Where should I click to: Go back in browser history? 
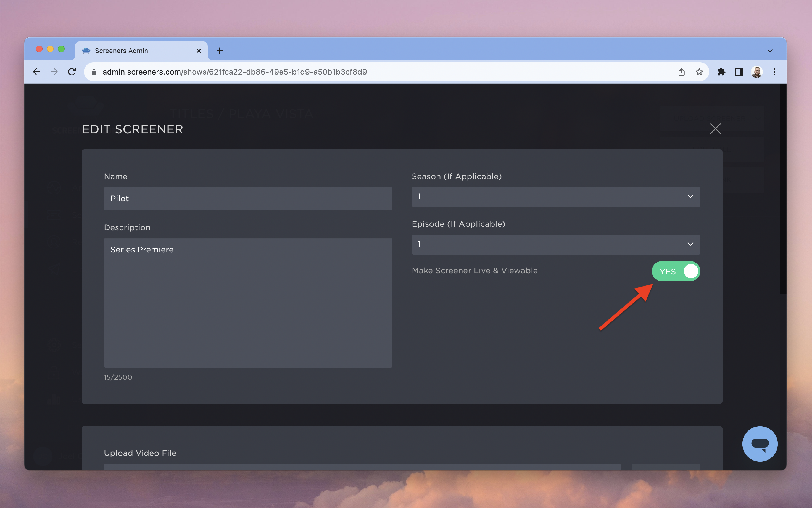[36, 72]
